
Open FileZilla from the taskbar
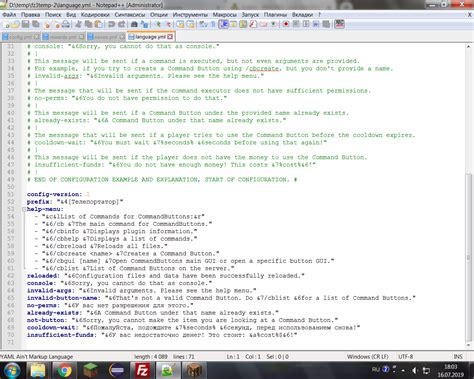(x=142, y=370)
